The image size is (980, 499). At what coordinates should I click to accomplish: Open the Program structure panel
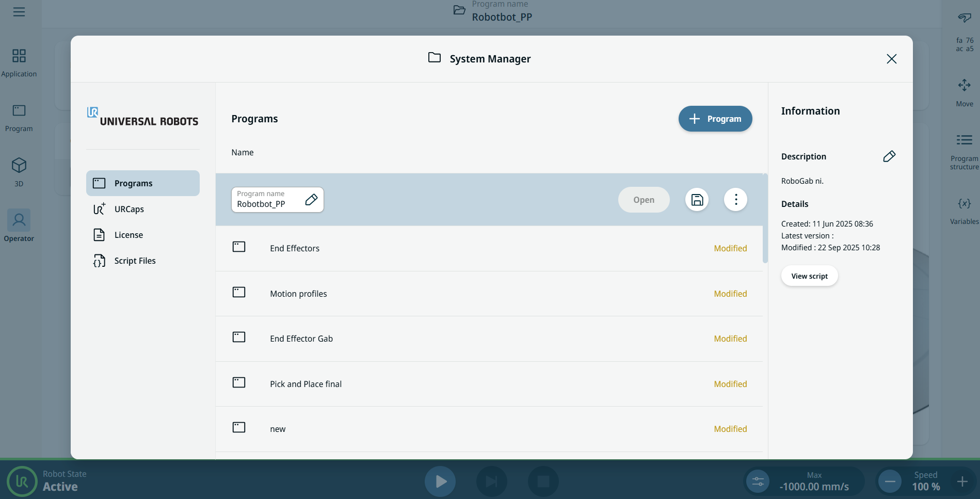964,140
